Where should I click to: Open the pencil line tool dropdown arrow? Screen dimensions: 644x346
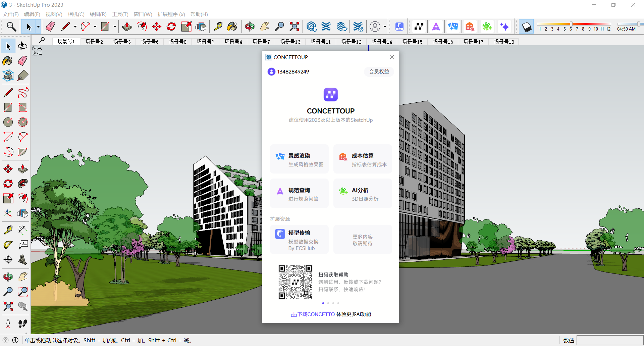pyautogui.click(x=75, y=27)
